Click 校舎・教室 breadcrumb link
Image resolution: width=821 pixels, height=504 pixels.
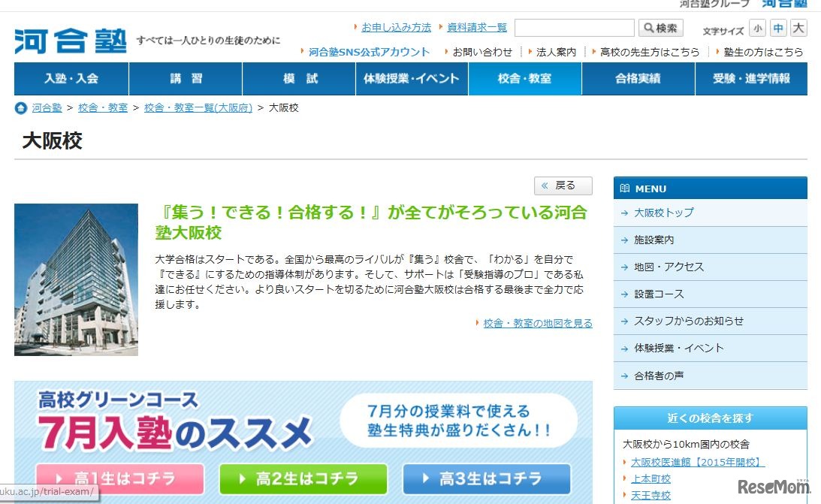click(x=103, y=108)
